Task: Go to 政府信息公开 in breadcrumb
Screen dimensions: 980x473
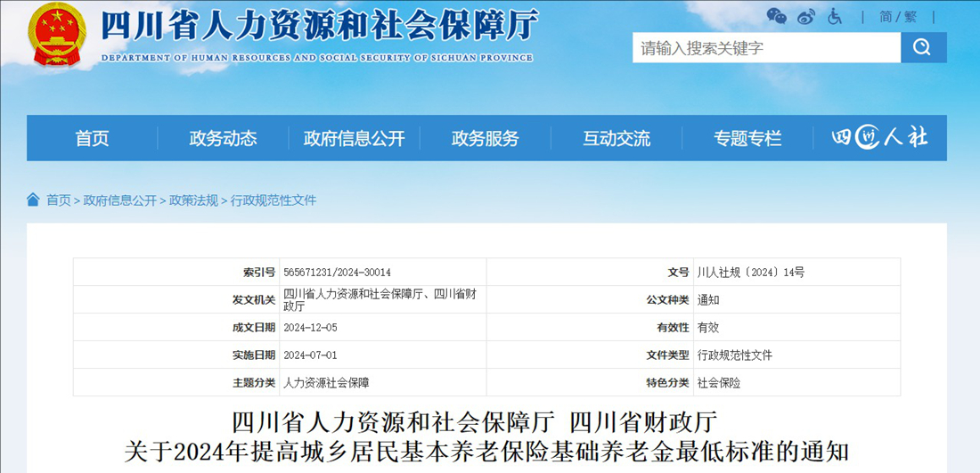Action: tap(120, 200)
